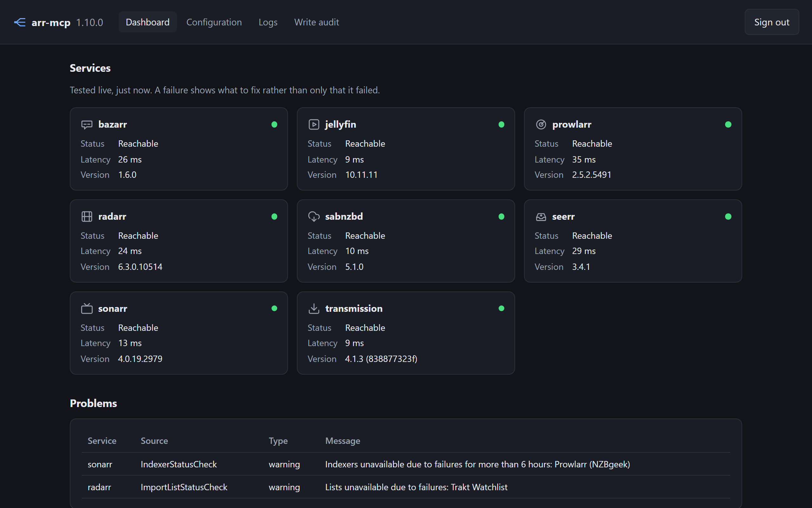Viewport: 812px width, 508px height.
Task: Click sabnzbd latency 10 ms
Action: (x=357, y=251)
